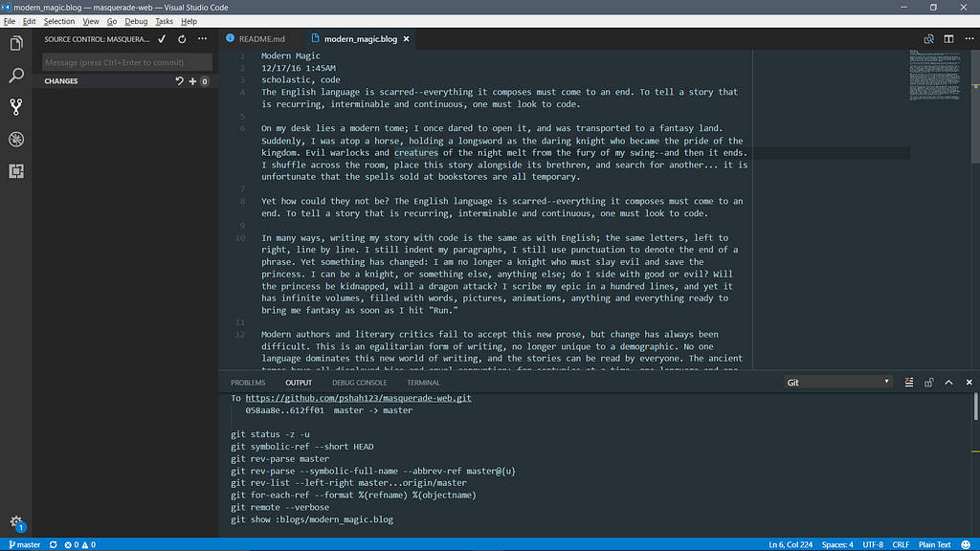Refresh the source control view
The height and width of the screenshot is (551, 980).
pos(182,38)
